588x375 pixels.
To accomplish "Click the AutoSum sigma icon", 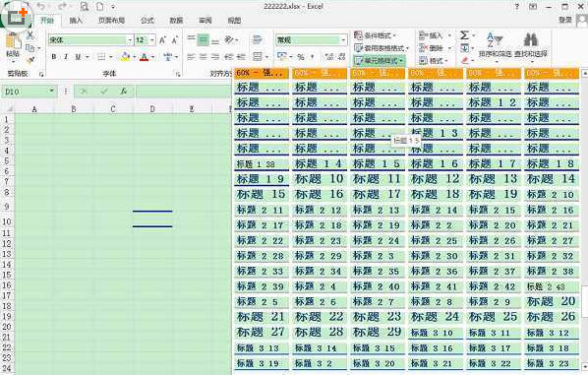I will coord(464,35).
